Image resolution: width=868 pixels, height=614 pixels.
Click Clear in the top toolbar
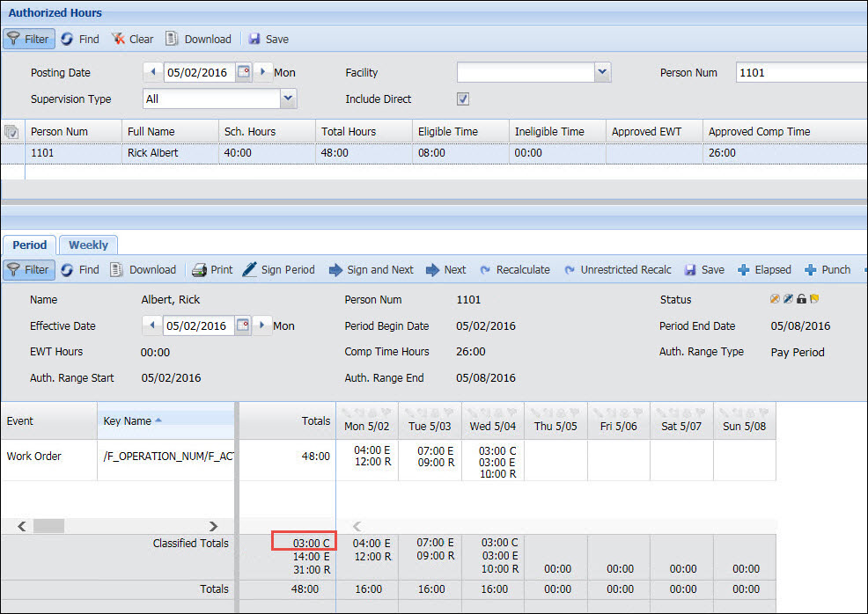coord(132,39)
